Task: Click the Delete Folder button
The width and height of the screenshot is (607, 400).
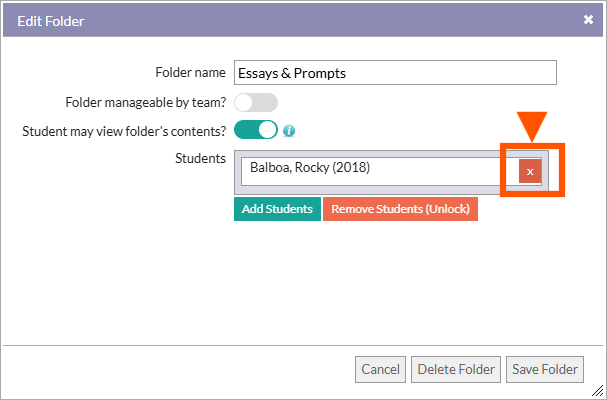Action: coord(456,369)
